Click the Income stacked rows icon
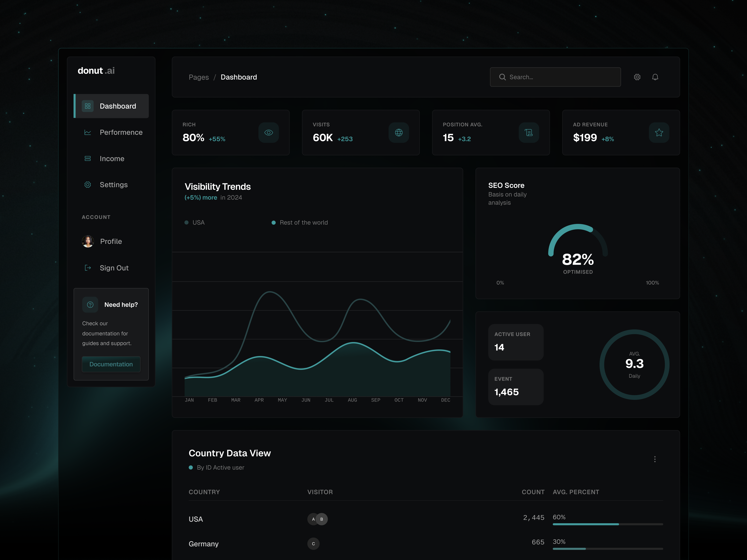The image size is (747, 560). point(88,159)
